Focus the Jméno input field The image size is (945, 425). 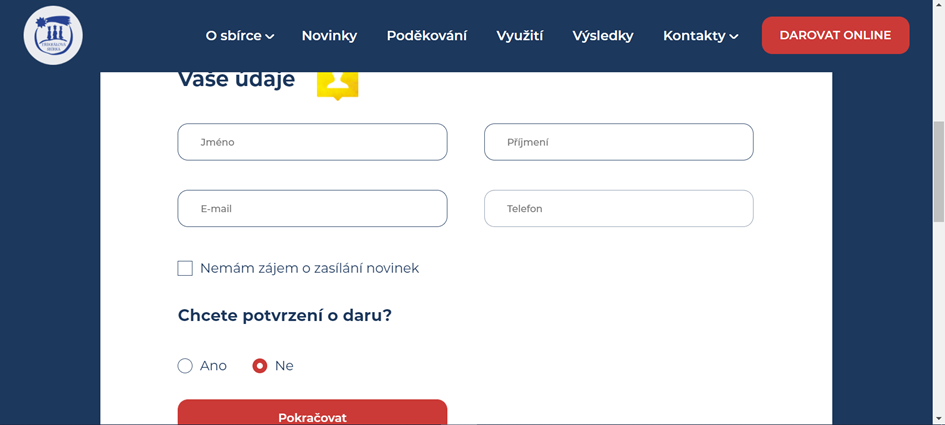312,142
